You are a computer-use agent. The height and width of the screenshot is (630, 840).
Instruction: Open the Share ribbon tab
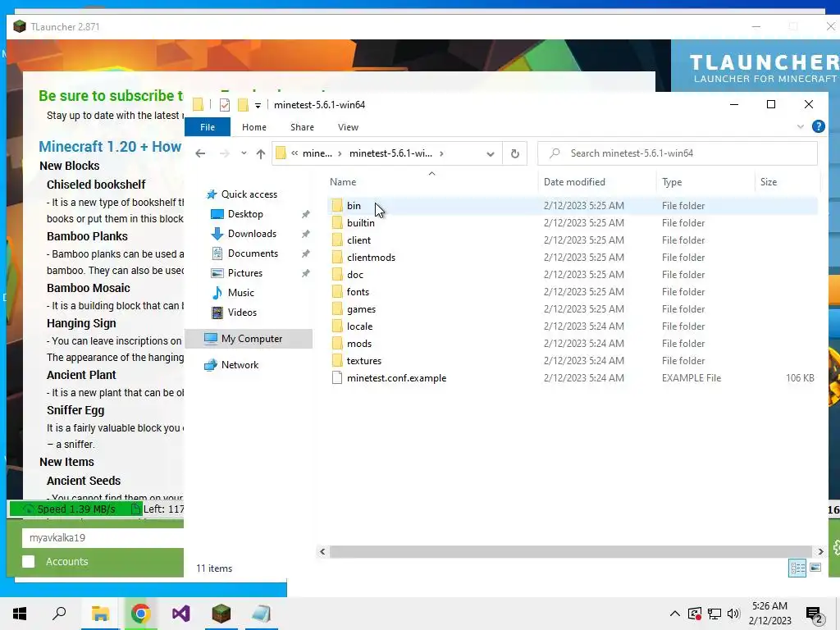[302, 127]
